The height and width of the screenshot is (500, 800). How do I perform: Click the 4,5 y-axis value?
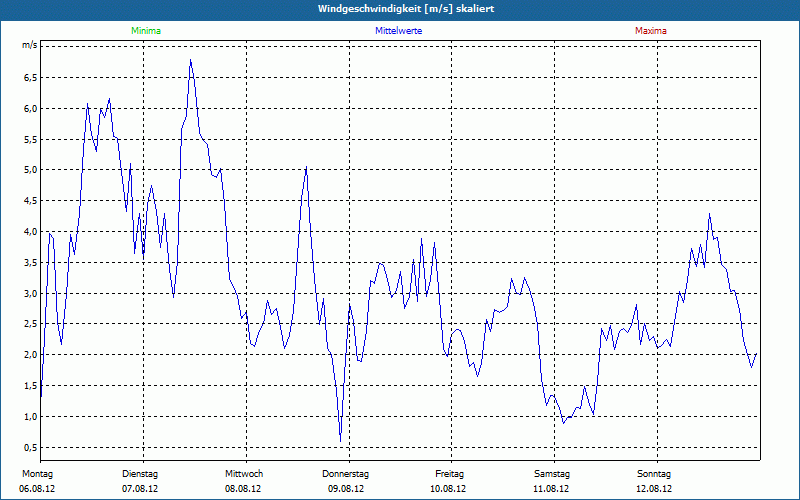coord(30,201)
